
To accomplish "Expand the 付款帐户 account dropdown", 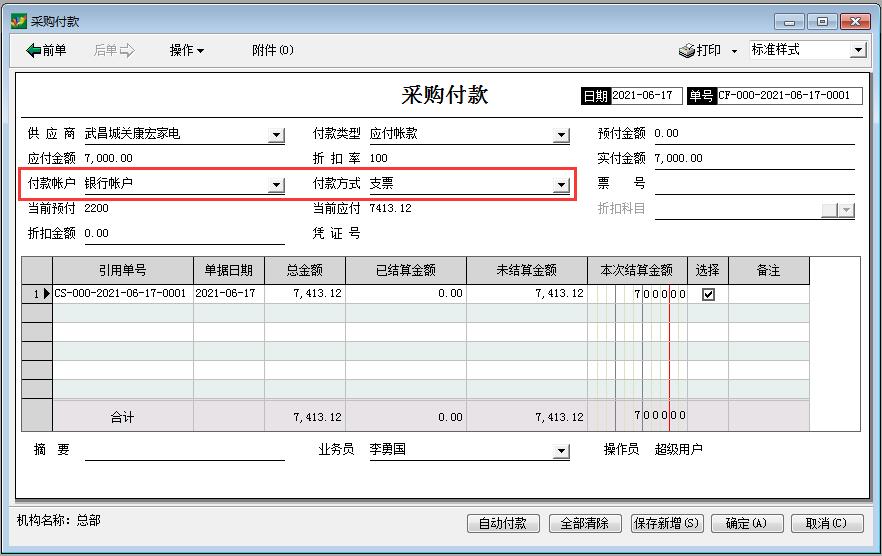I will point(276,184).
